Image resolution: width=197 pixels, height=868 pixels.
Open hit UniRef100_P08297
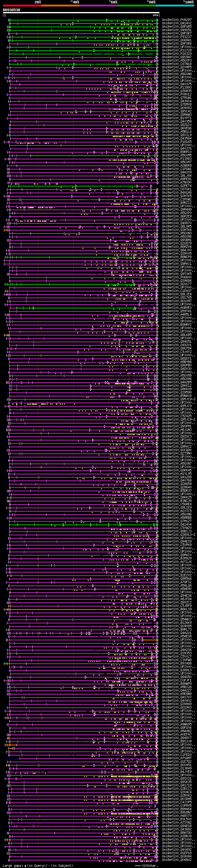(x=176, y=20)
